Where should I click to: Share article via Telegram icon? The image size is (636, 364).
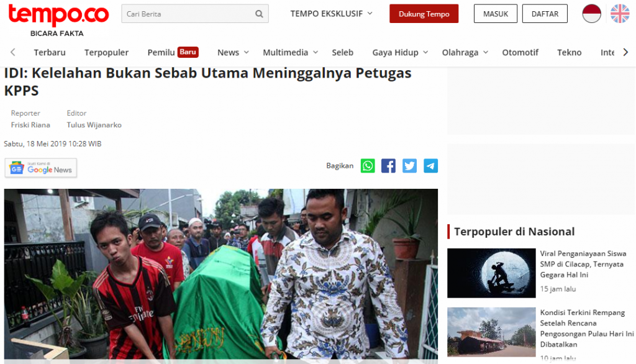(430, 166)
